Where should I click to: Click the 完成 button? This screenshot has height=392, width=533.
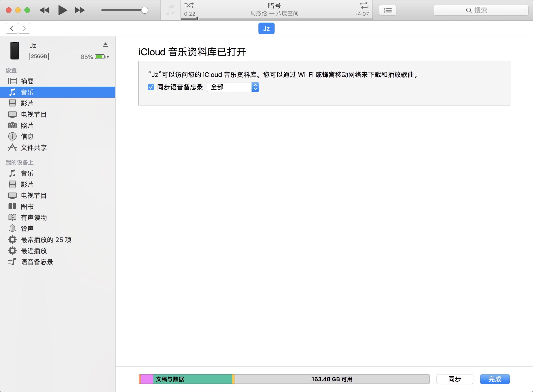(x=495, y=379)
